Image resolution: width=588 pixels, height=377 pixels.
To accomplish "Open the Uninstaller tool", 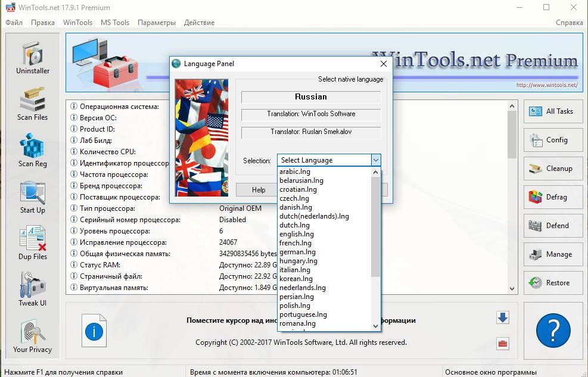I will [33, 57].
